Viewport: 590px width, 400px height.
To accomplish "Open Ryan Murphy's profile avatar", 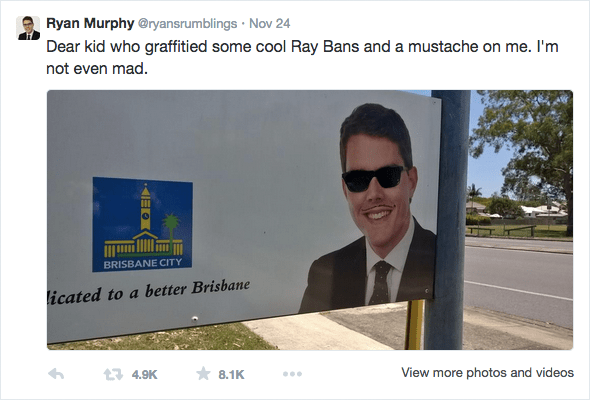I will click(x=28, y=28).
